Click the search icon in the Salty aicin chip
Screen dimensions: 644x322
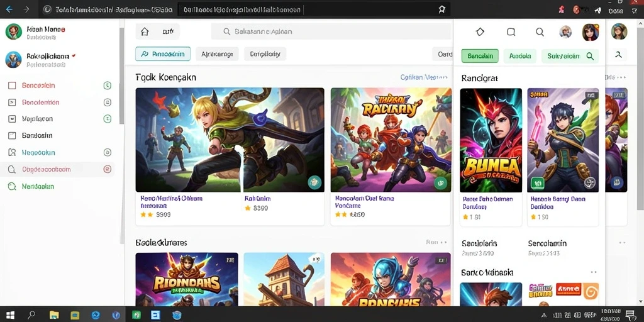590,56
